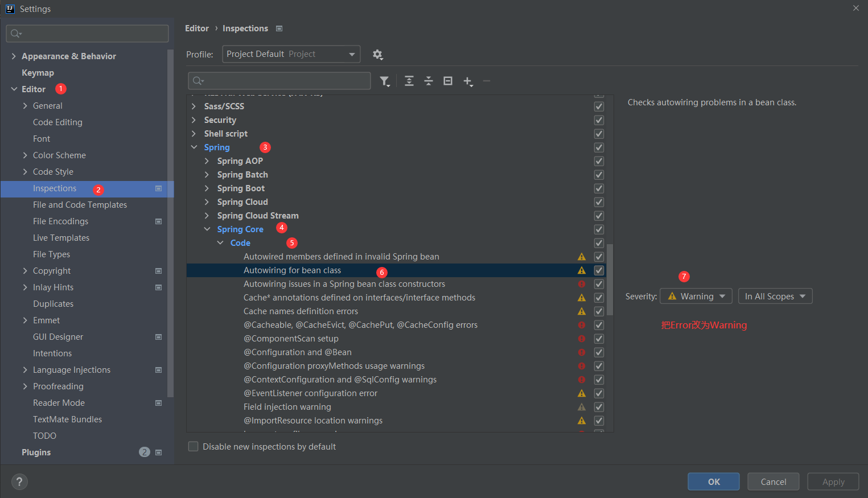This screenshot has height=498, width=868.
Task: Expand Appearance & Behavior section
Action: pos(14,56)
